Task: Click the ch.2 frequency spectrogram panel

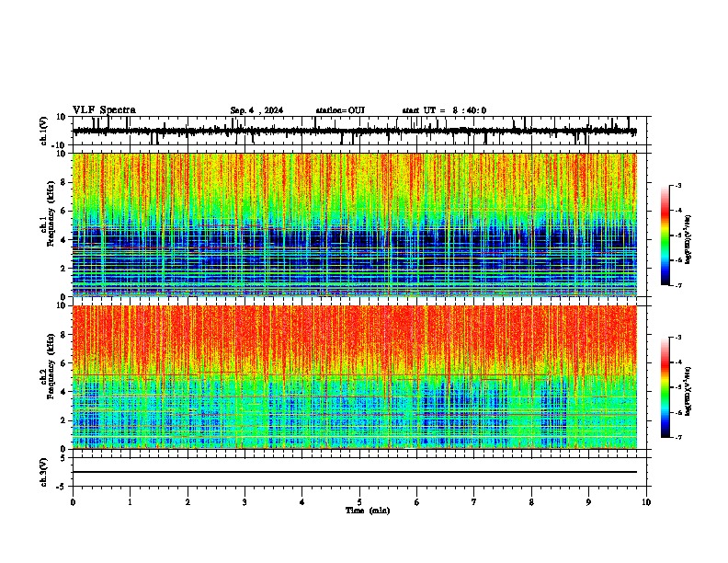Action: tap(355, 377)
